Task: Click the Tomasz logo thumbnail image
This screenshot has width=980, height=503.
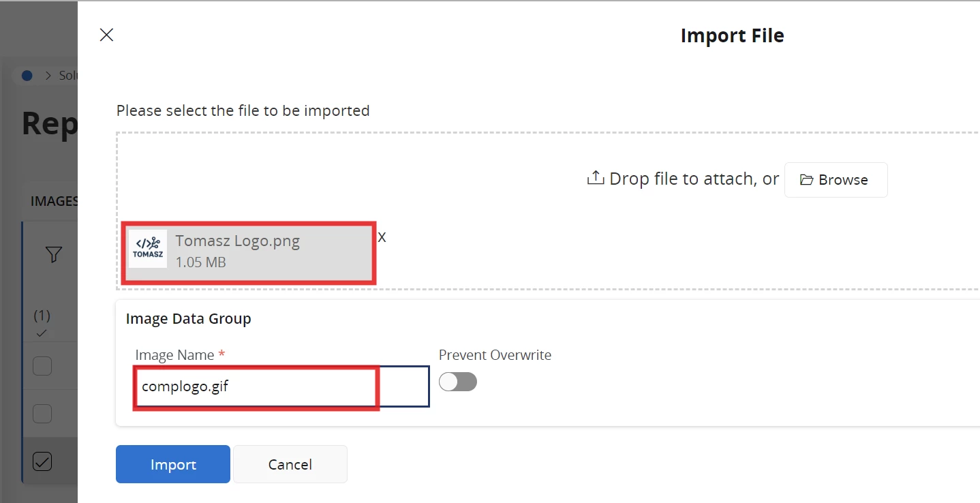Action: point(148,249)
